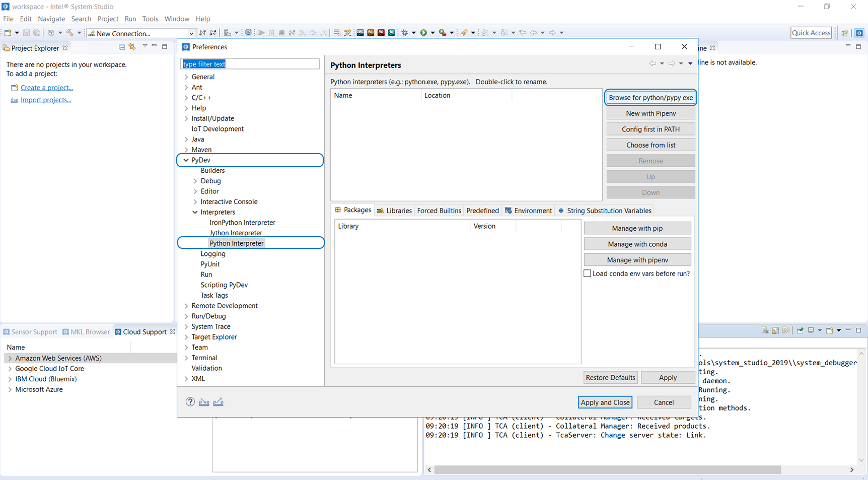This screenshot has width=868, height=480.
Task: Click Collapse All in Project Explorer
Action: 122,46
